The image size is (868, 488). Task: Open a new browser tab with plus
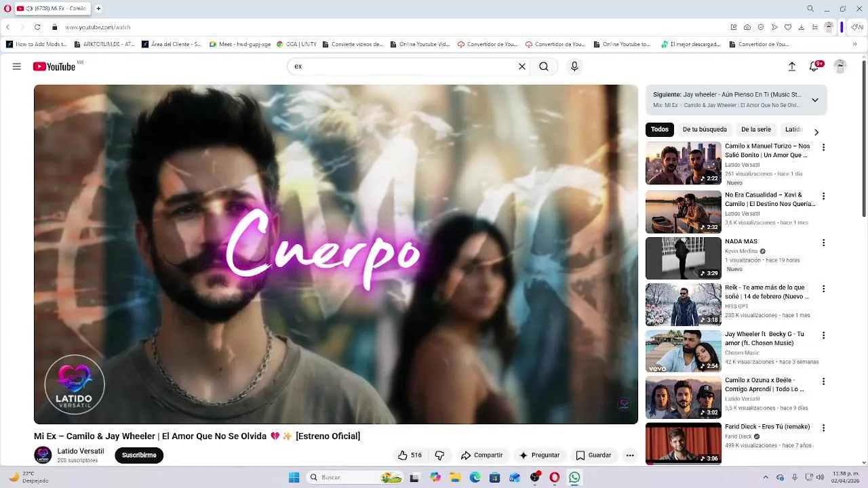point(98,9)
